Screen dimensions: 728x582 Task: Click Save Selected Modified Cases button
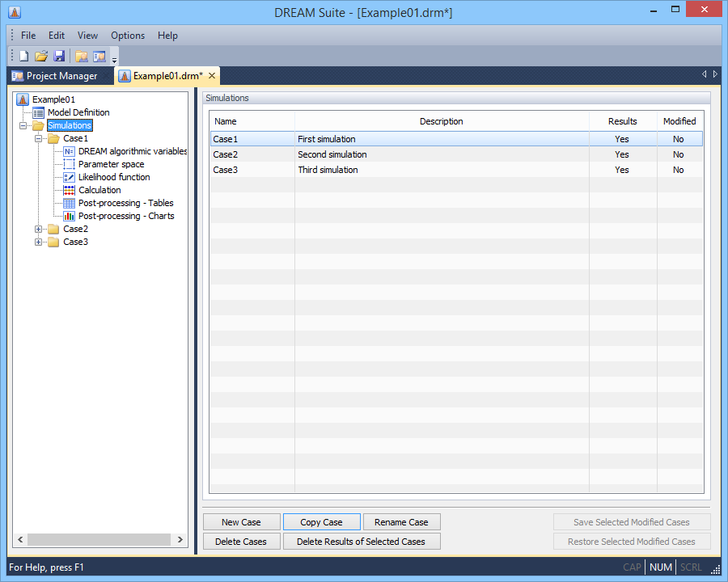tap(632, 522)
